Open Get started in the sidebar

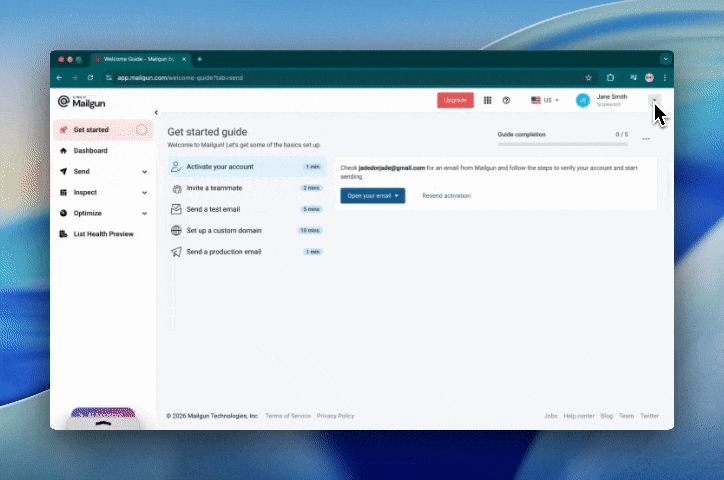[x=103, y=130]
